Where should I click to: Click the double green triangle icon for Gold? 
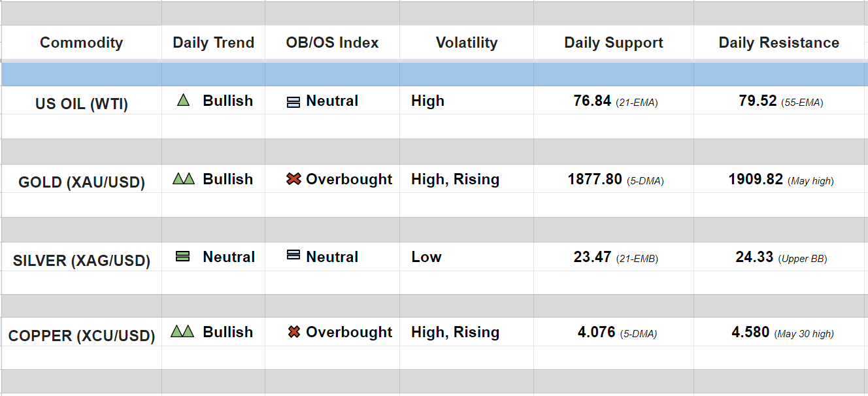(184, 178)
